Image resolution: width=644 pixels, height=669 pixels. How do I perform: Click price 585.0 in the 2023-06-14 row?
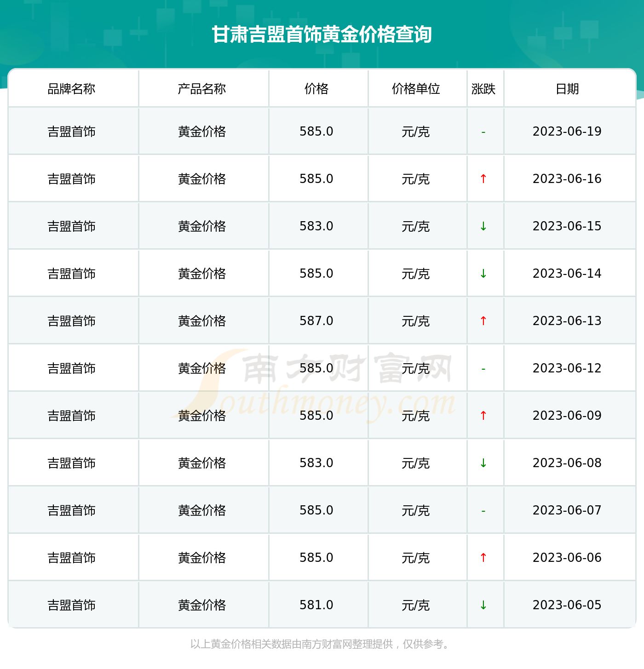pyautogui.click(x=316, y=274)
